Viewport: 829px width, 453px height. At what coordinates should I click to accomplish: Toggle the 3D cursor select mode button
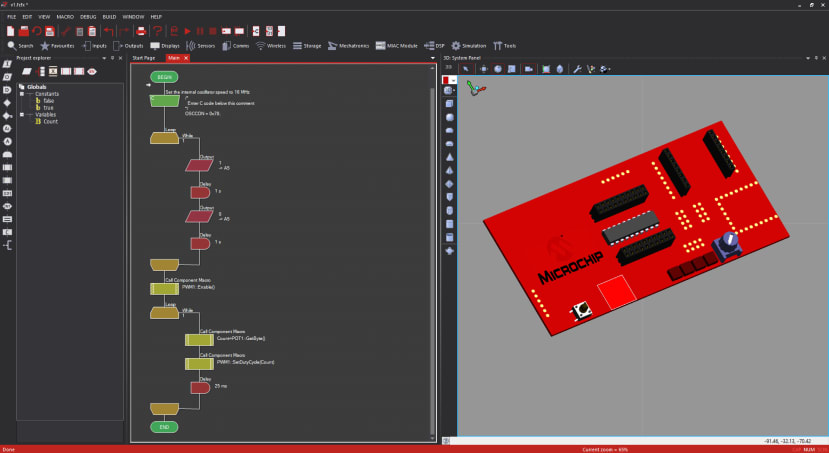464,69
